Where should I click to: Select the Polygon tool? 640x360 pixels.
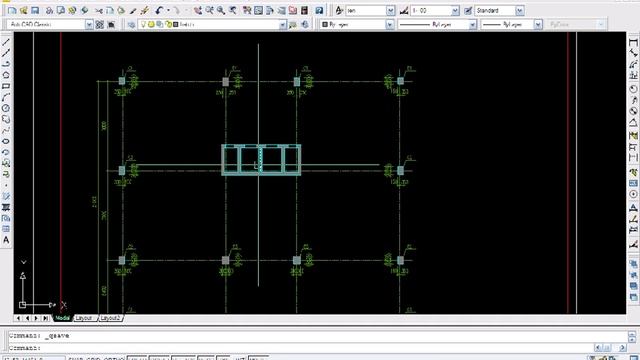[x=6, y=75]
